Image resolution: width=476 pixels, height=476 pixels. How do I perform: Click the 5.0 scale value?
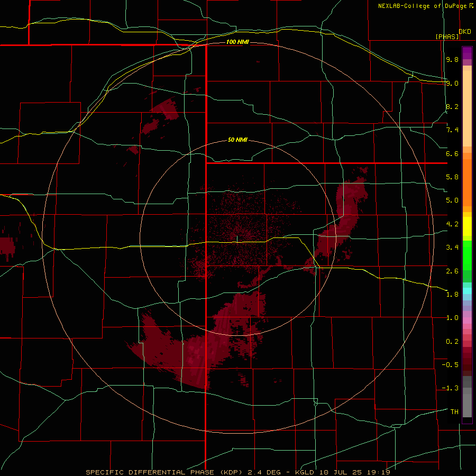pos(452,200)
